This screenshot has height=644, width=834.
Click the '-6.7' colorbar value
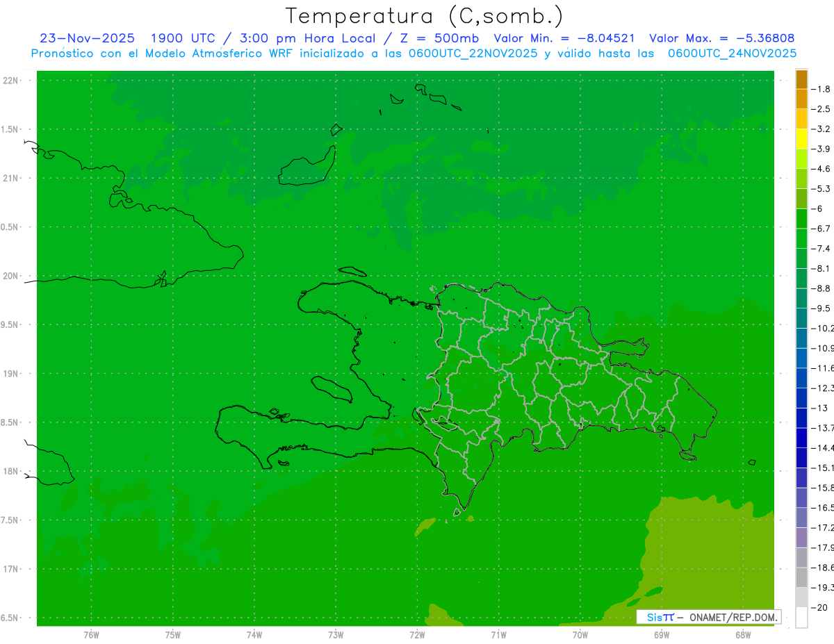pos(821,229)
